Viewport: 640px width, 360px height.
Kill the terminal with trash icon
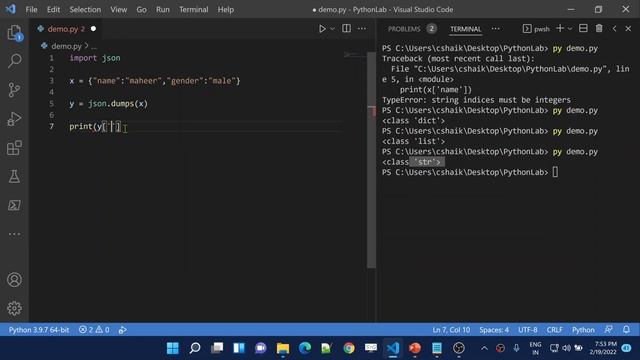pyautogui.click(x=599, y=28)
